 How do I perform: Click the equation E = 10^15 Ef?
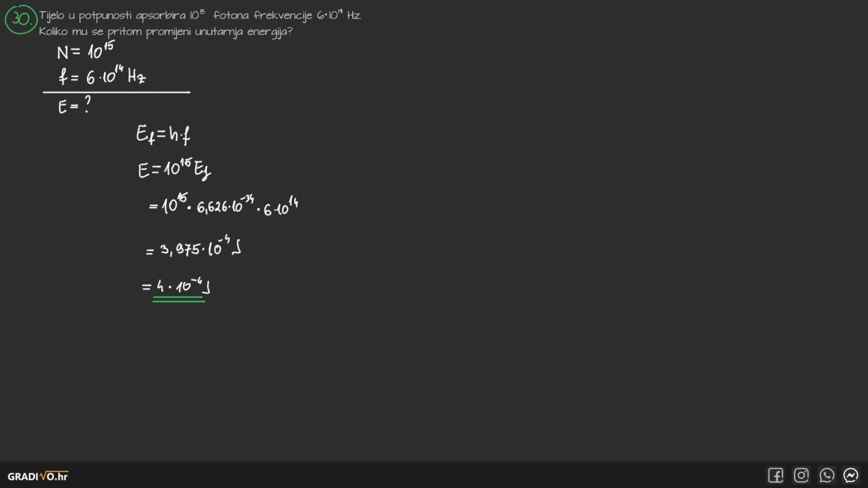pyautogui.click(x=174, y=169)
